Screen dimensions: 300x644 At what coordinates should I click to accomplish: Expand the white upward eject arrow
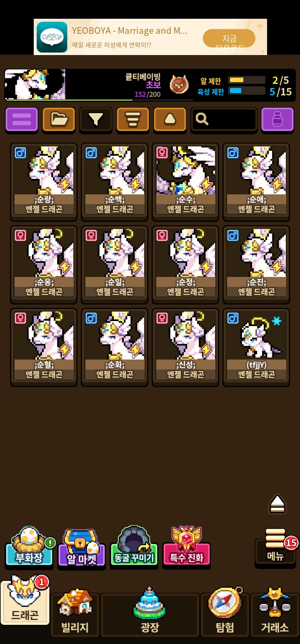(277, 504)
